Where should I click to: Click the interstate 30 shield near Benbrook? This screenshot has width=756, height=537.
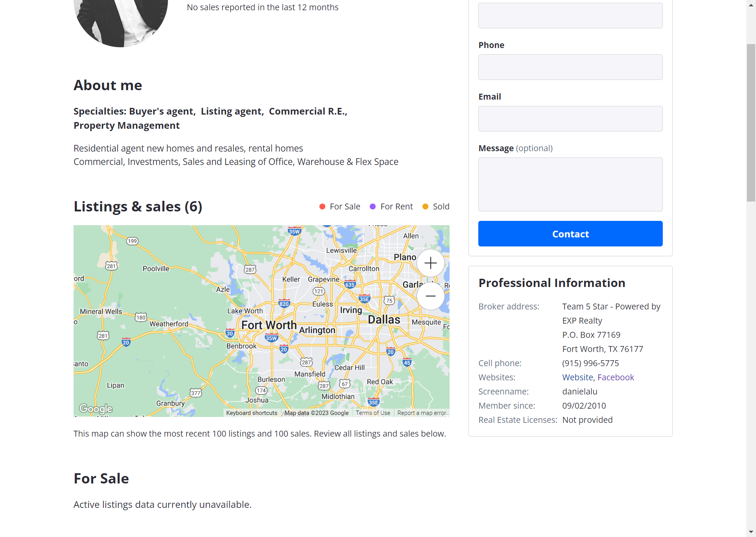pyautogui.click(x=230, y=333)
